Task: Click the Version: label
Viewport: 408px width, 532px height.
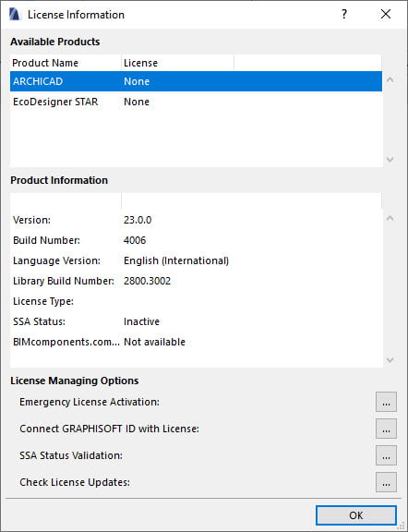Action: (x=31, y=220)
